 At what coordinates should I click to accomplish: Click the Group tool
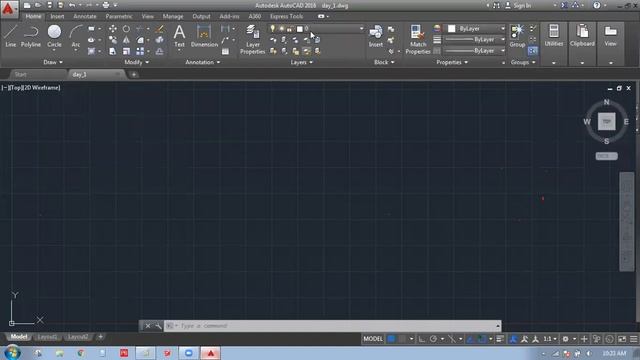tap(517, 36)
